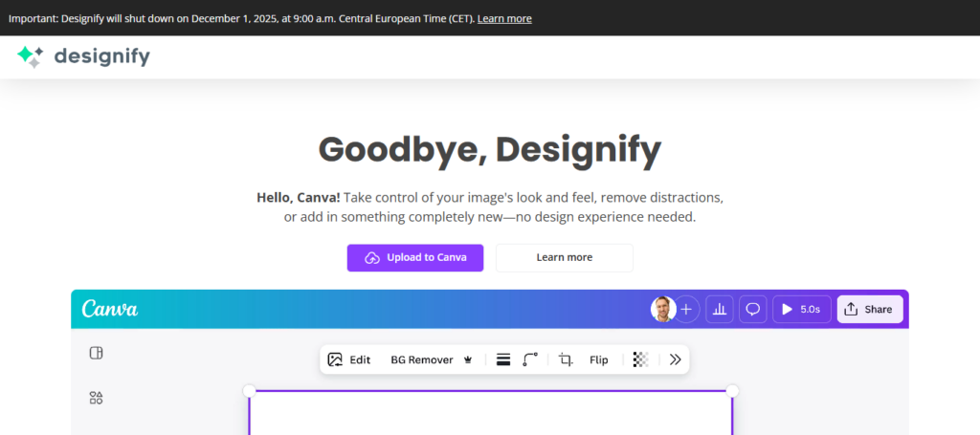This screenshot has height=435, width=980.
Task: Click the Goodbye, Designify heading
Action: [x=489, y=151]
